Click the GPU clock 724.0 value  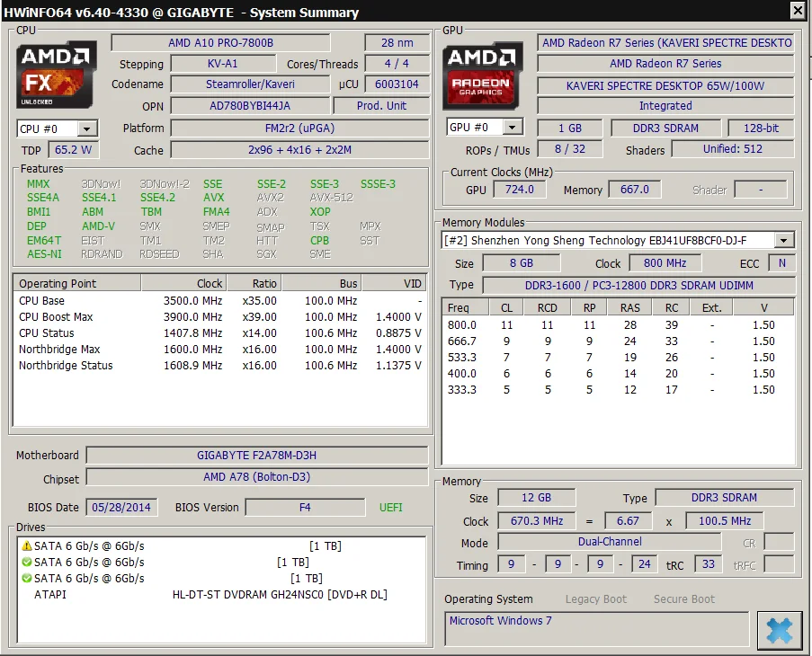tap(520, 190)
